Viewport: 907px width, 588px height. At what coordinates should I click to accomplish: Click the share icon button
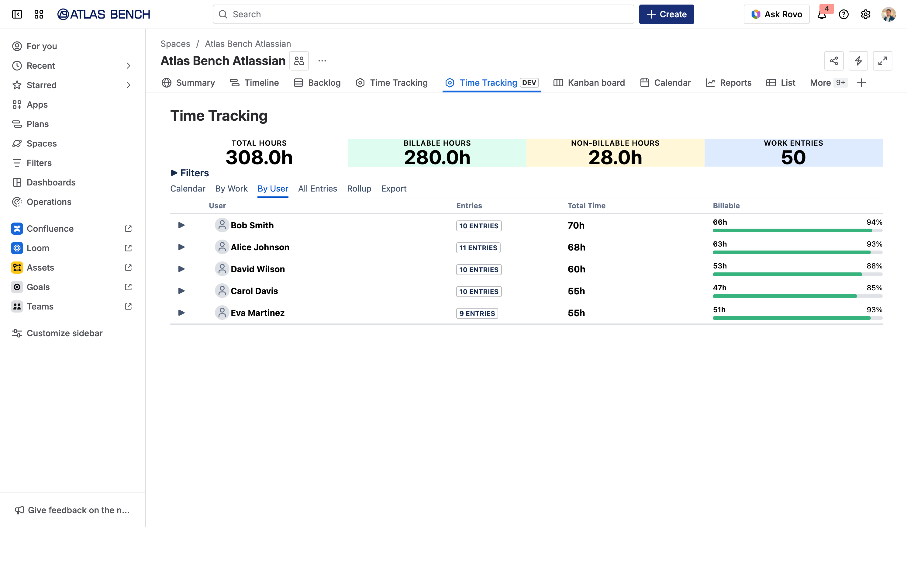[834, 61]
